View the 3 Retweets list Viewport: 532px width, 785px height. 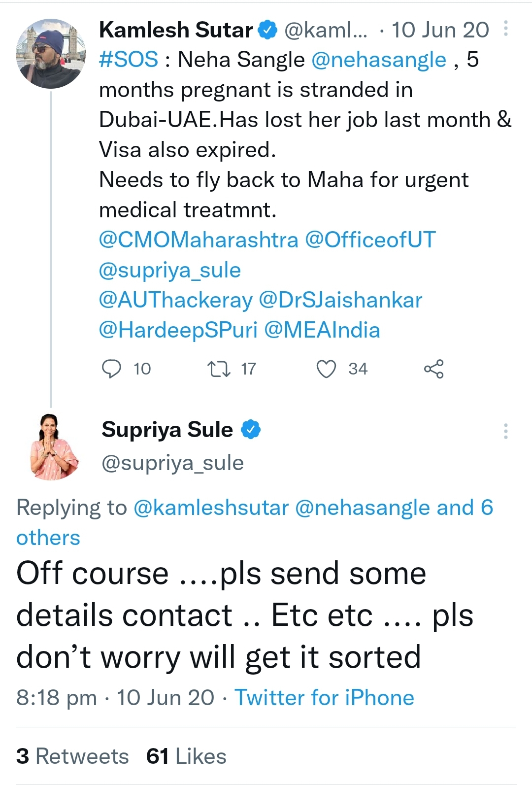pyautogui.click(x=72, y=756)
